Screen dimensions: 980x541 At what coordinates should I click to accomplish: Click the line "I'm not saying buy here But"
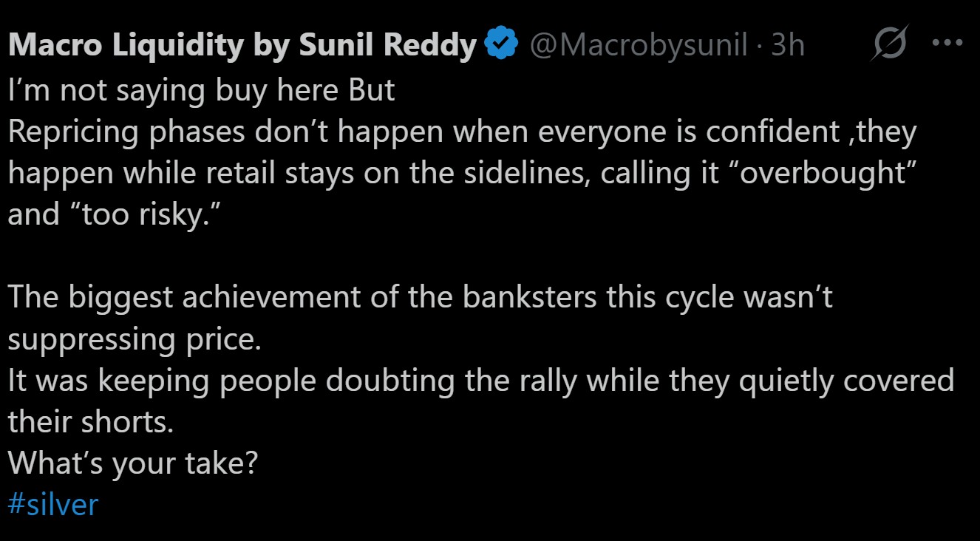click(x=201, y=90)
